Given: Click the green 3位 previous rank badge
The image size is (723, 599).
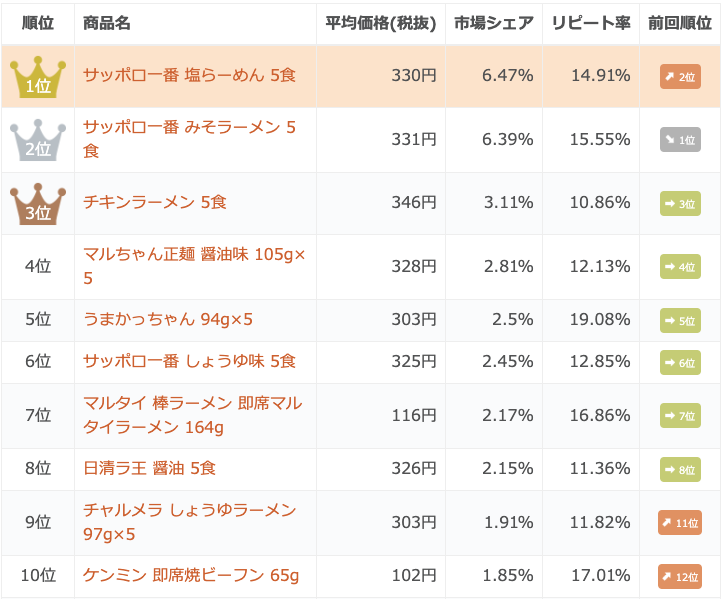Looking at the screenshot, I should [680, 204].
